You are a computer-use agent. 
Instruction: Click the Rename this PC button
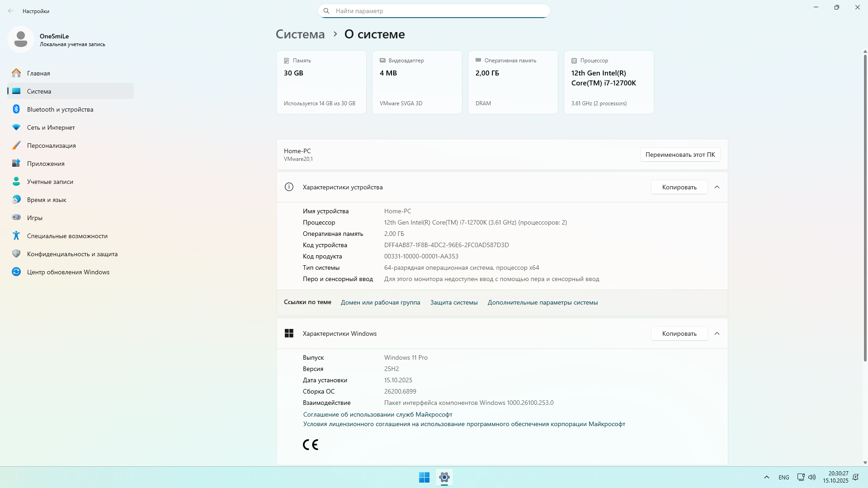(x=680, y=155)
